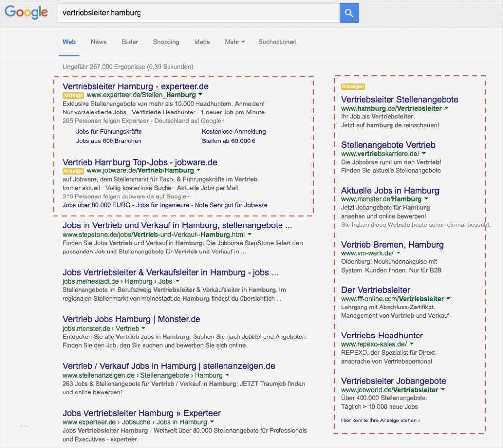The width and height of the screenshot is (503, 448).
Task: Open sitelink Kostenlose Anmeldung
Action: pos(234,131)
